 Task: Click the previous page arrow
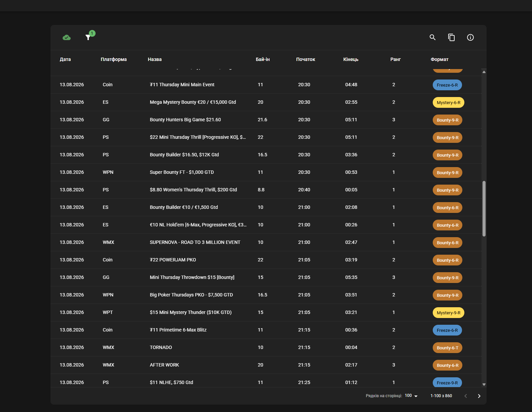pos(466,396)
